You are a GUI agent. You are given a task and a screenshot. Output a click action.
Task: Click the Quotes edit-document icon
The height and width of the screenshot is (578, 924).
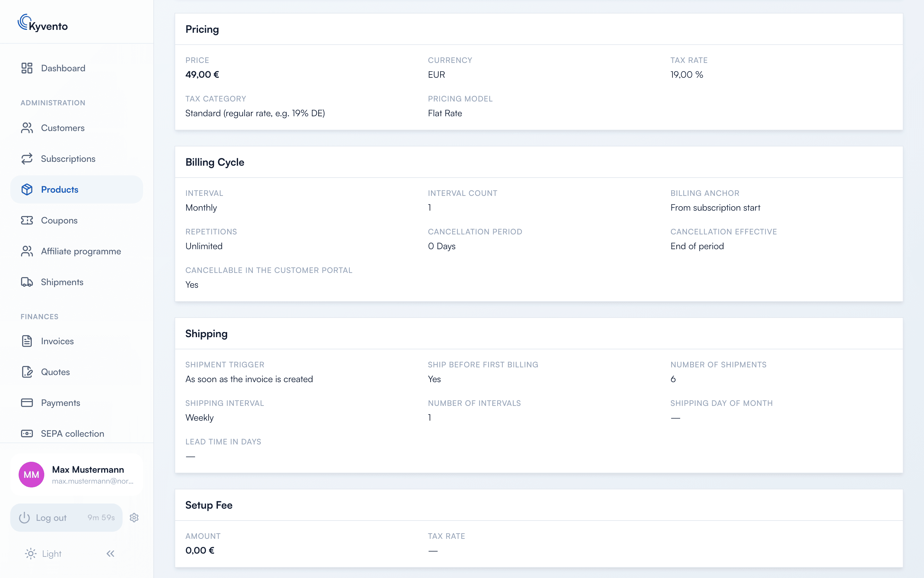pyautogui.click(x=27, y=372)
